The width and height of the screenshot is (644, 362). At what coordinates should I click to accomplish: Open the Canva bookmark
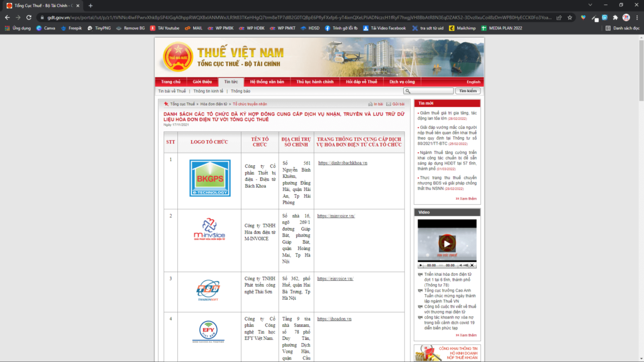45,28
